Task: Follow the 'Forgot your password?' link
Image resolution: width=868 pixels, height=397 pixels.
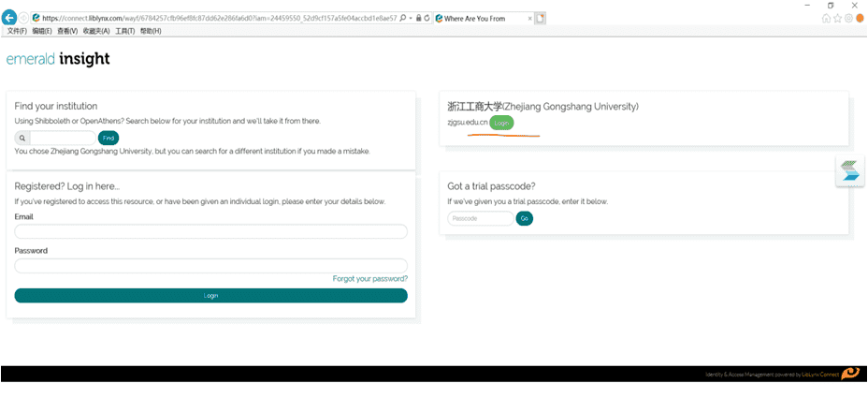Action: (369, 279)
